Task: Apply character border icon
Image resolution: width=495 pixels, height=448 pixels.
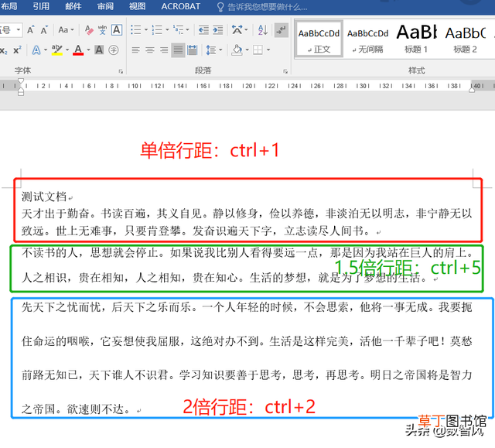Action: pos(117,30)
